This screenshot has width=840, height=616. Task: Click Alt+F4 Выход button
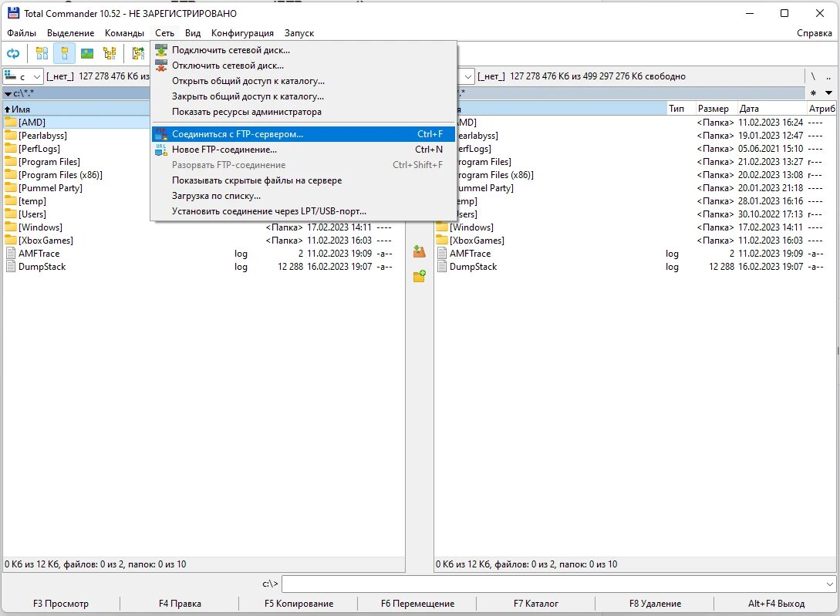[x=776, y=603]
